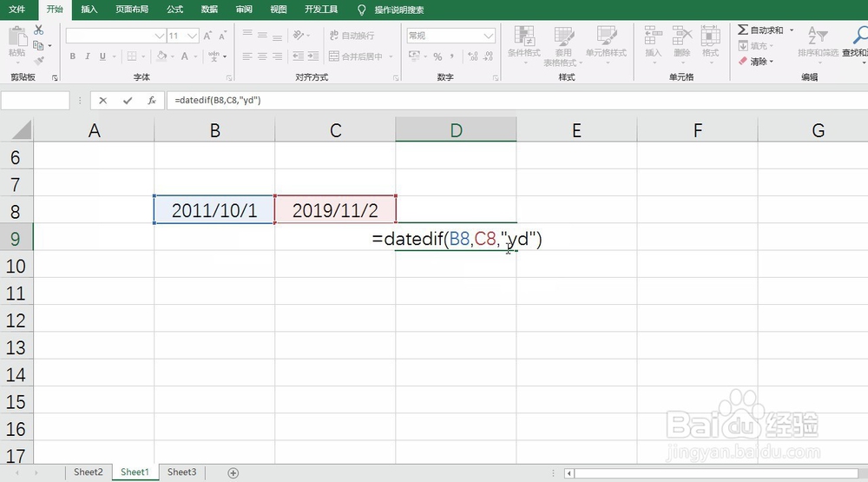Confirm formula with checkmark button
Screen dimensions: 868x482
click(x=128, y=100)
